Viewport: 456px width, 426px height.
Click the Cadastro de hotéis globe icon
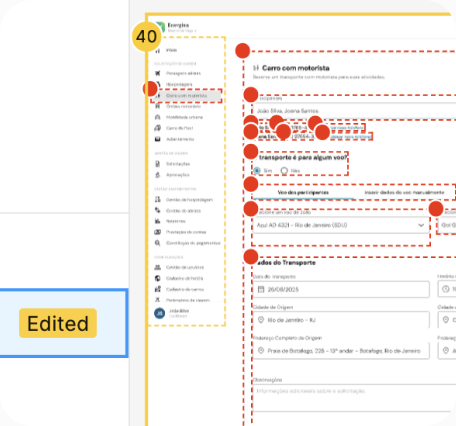[x=158, y=278]
